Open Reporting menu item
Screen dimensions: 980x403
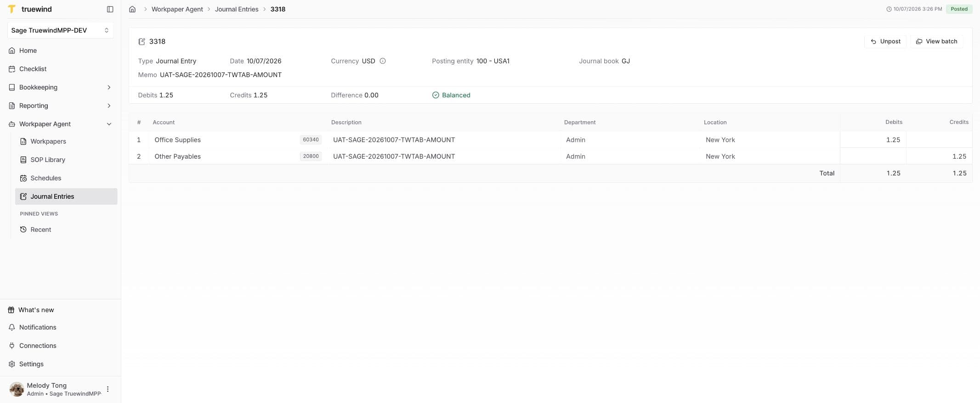(34, 106)
